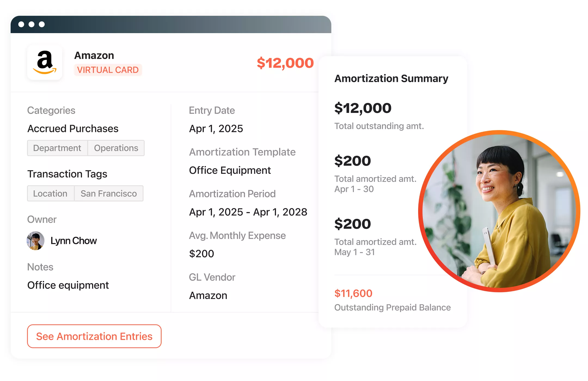Open the amortization period date range
Image resolution: width=588 pixels, height=381 pixels.
[248, 212]
